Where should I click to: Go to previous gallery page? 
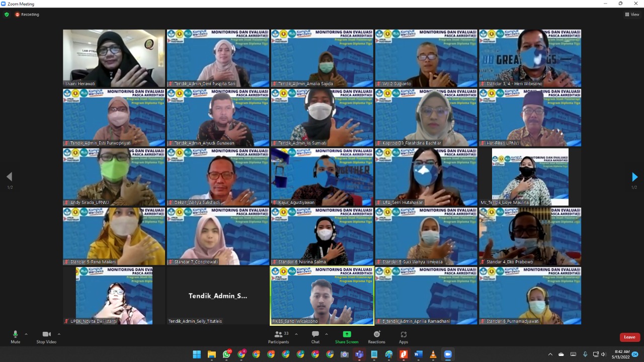(x=9, y=177)
